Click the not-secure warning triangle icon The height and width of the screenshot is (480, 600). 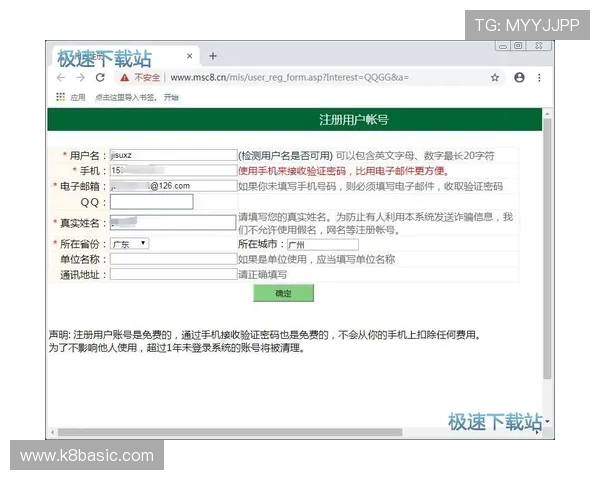click(124, 78)
